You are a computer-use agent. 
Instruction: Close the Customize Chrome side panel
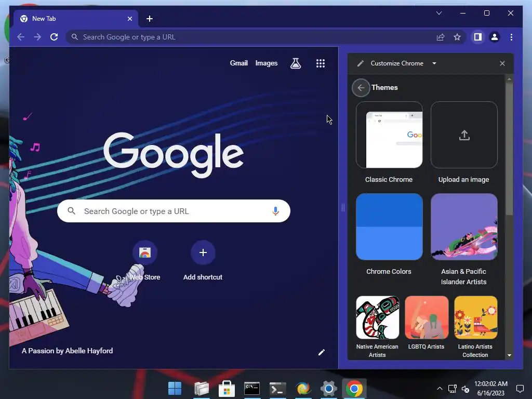click(x=502, y=63)
